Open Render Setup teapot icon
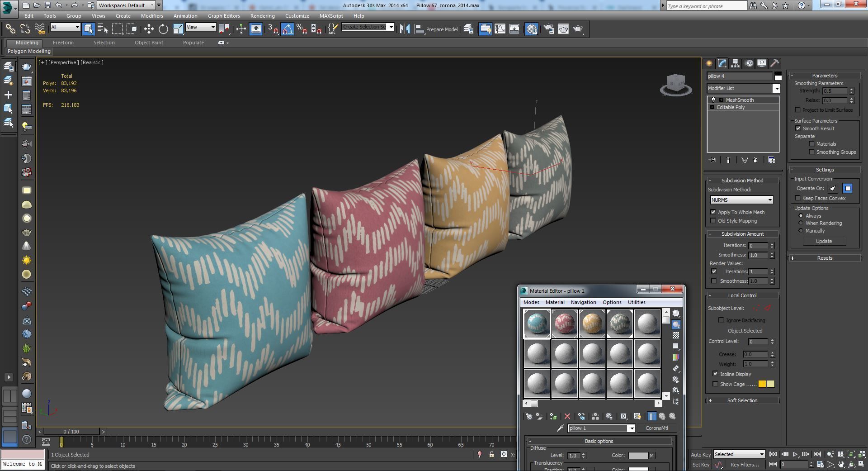Screen dimensions: 868x471 [x=549, y=29]
